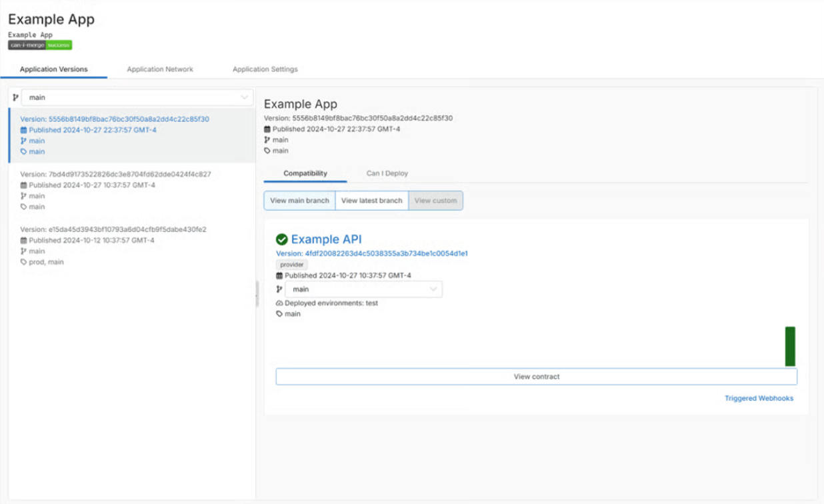Image resolution: width=824 pixels, height=504 pixels.
Task: Click the green check circle beside Example API
Action: pyautogui.click(x=280, y=239)
